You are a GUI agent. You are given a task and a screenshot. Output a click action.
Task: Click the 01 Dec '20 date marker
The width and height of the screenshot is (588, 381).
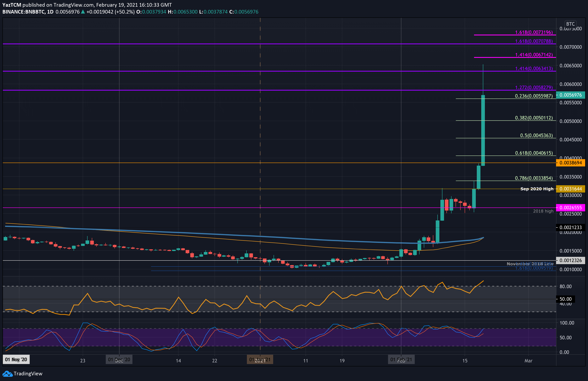[x=119, y=360]
